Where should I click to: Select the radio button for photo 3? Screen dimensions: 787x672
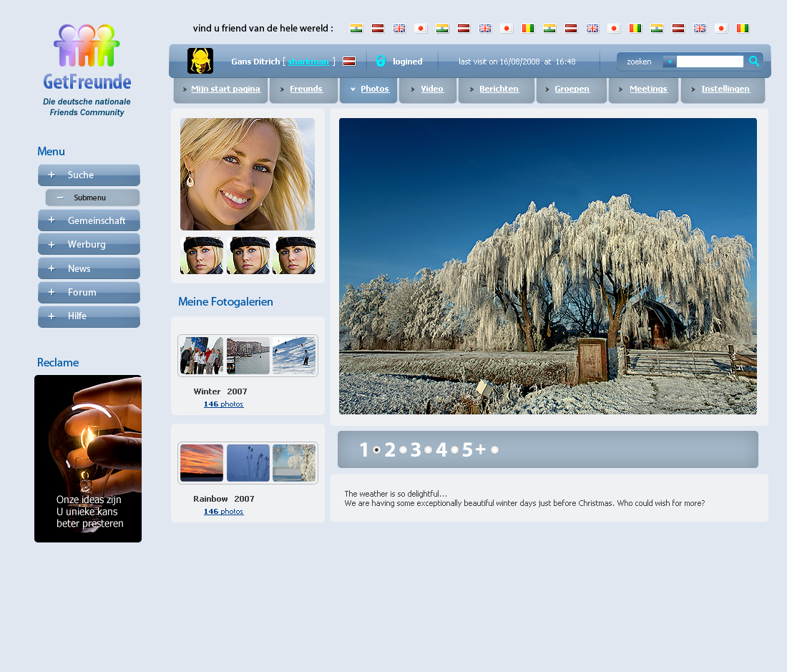tap(428, 450)
